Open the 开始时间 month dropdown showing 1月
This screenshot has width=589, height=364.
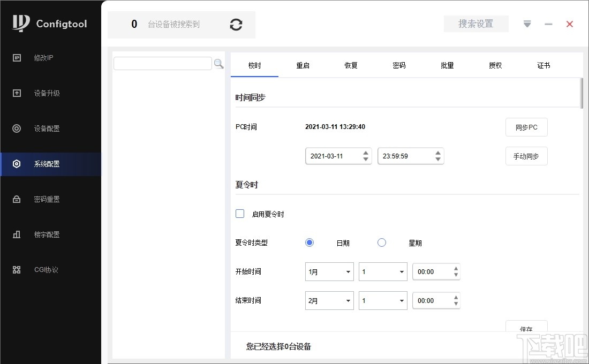(329, 271)
